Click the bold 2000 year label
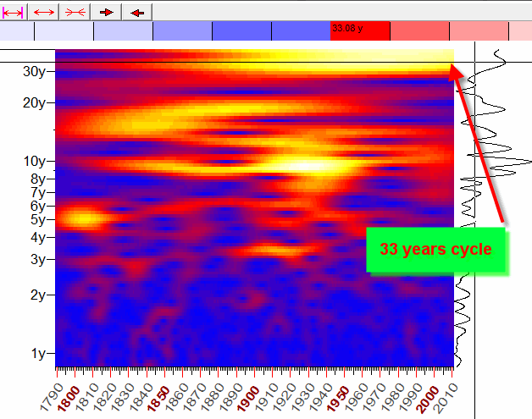Screen dimensions: 532x419 click(x=429, y=399)
